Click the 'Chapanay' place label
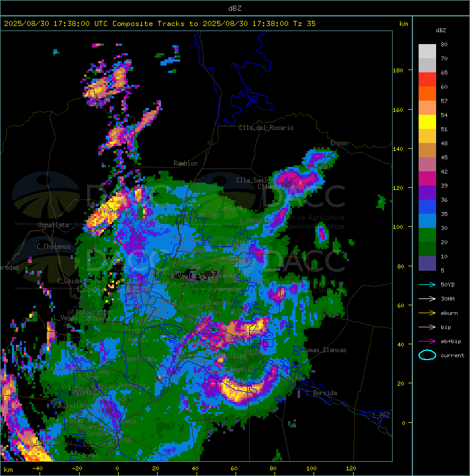Viewport: 470px width, 476px height. 219,302
